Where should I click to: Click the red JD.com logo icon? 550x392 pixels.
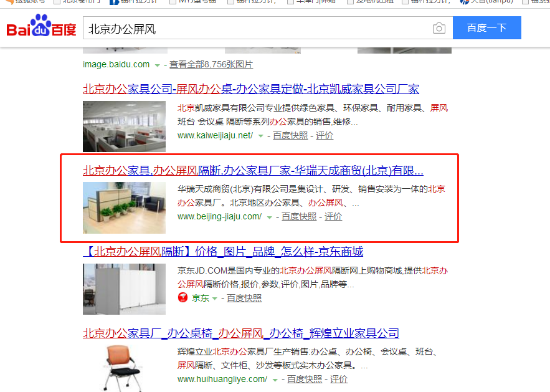(x=183, y=298)
